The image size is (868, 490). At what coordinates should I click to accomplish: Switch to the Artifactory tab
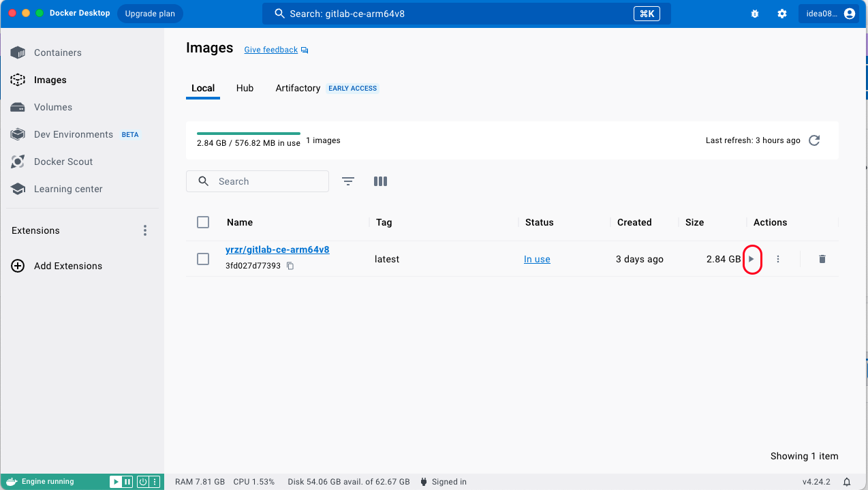(x=298, y=88)
